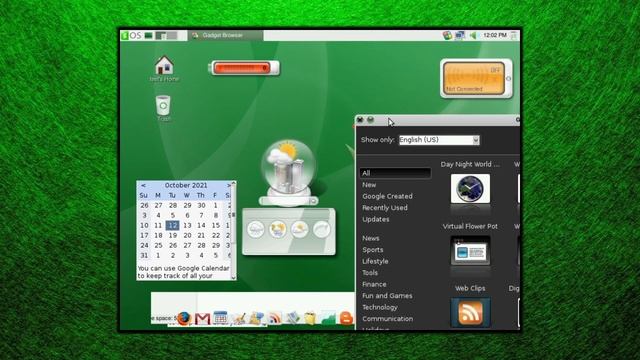This screenshot has width=640, height=360.
Task: Toggle the wireless gadget OFF switch
Action: pos(495,70)
